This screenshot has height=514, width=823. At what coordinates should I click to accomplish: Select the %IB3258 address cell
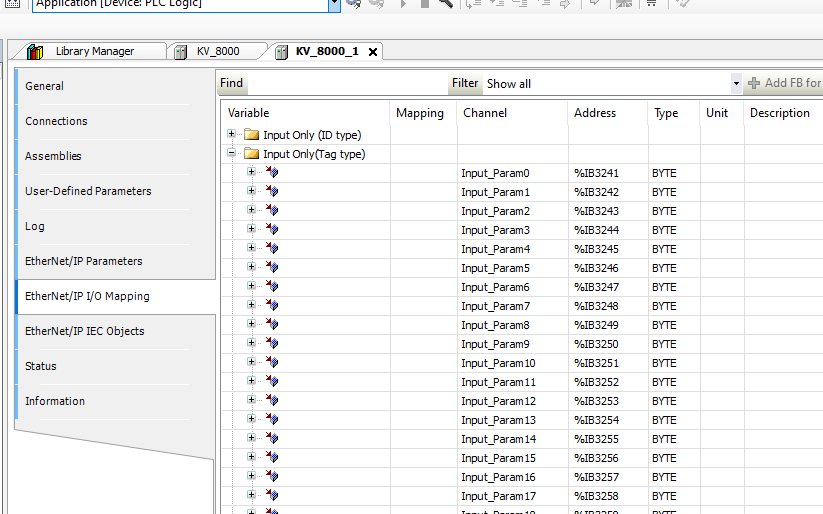[608, 496]
